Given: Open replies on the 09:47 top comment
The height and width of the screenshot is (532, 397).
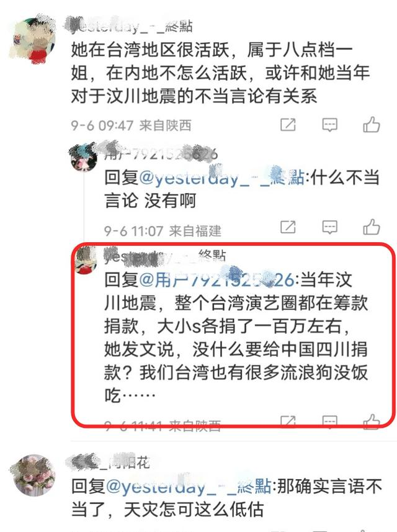Looking at the screenshot, I should 329,125.
